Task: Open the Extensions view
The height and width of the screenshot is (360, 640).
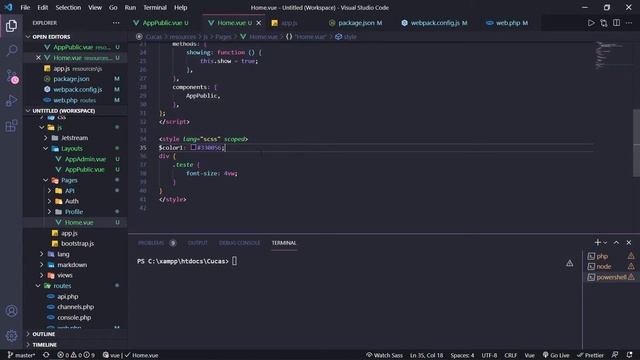Action: [11, 125]
